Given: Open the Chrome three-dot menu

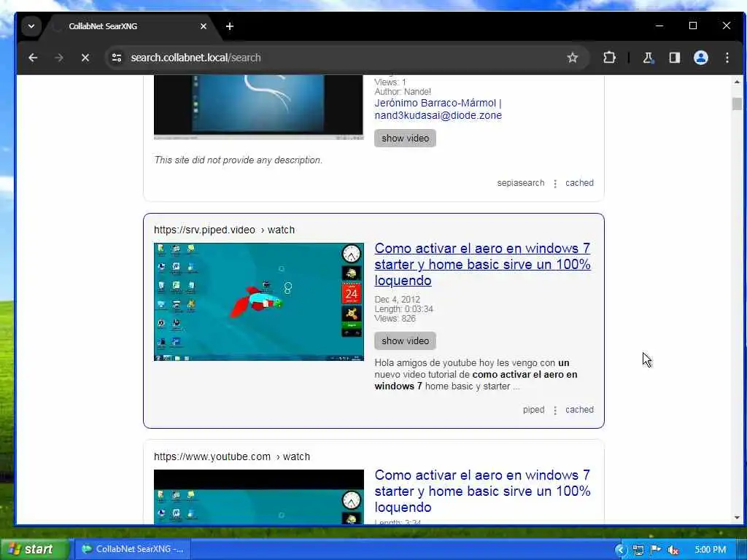Looking at the screenshot, I should click(x=727, y=58).
